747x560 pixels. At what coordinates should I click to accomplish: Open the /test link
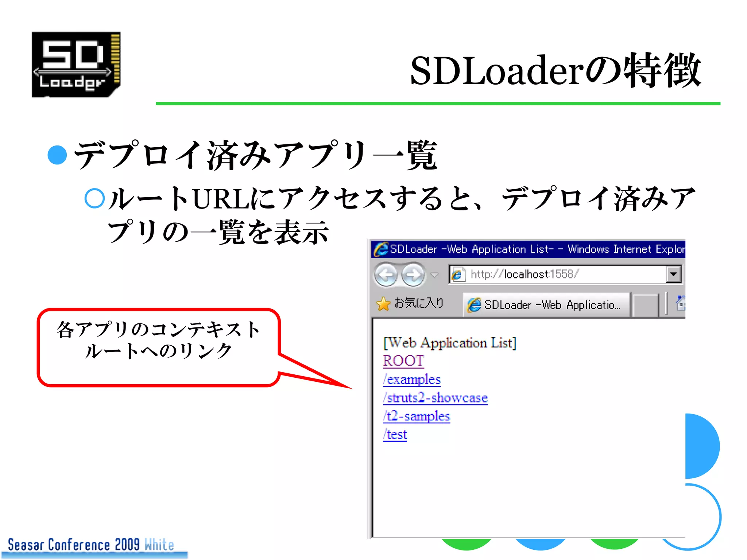pos(395,435)
